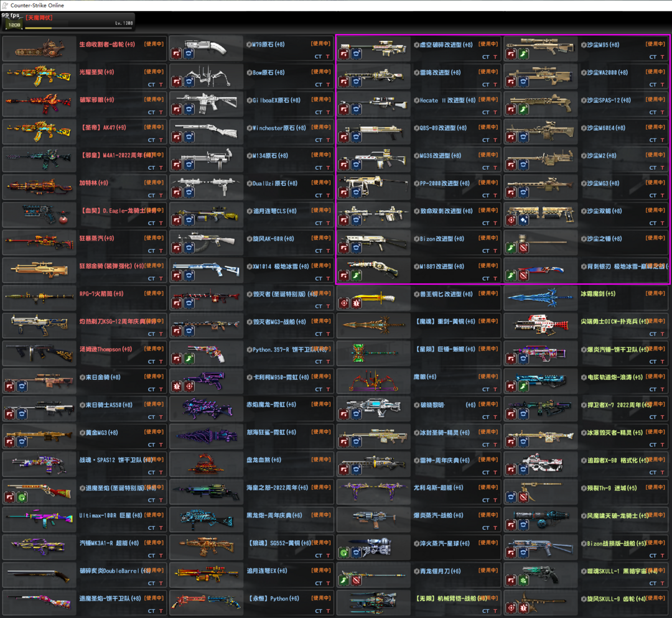672x618 pixels.
Task: Click the 赤焰魔龙-霓虹 (+6) name
Action: coord(271,404)
